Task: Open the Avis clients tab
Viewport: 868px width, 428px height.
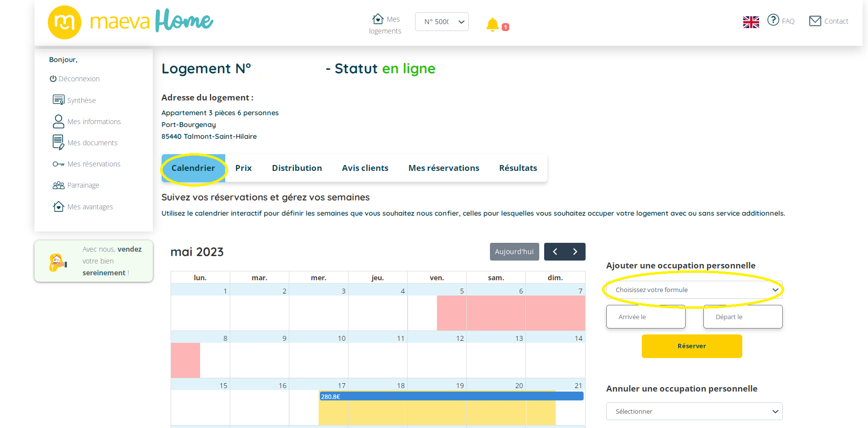Action: pos(365,168)
